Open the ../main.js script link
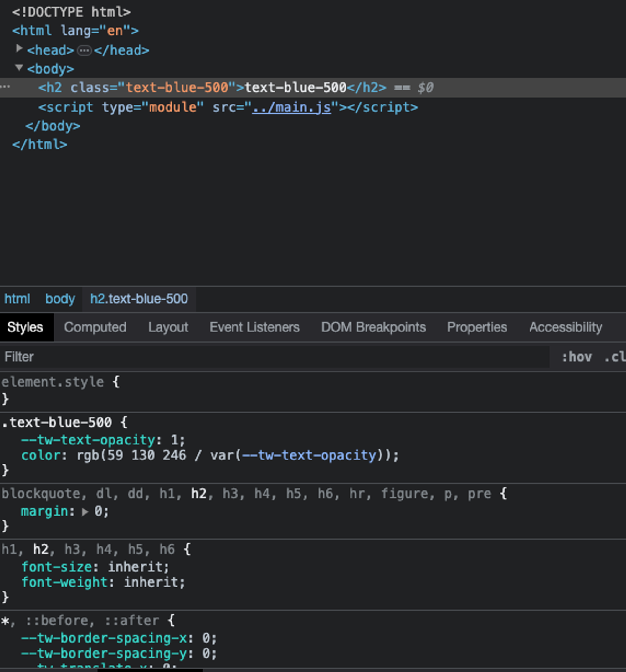 pos(291,107)
